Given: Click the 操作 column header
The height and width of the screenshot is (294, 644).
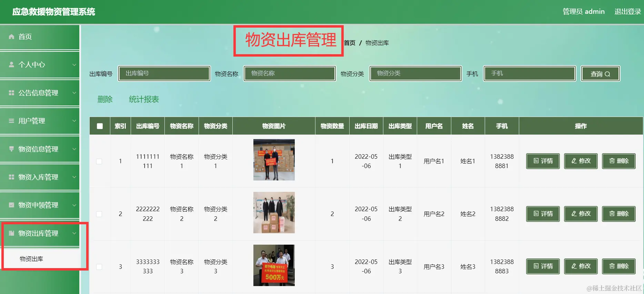Looking at the screenshot, I should 581,126.
